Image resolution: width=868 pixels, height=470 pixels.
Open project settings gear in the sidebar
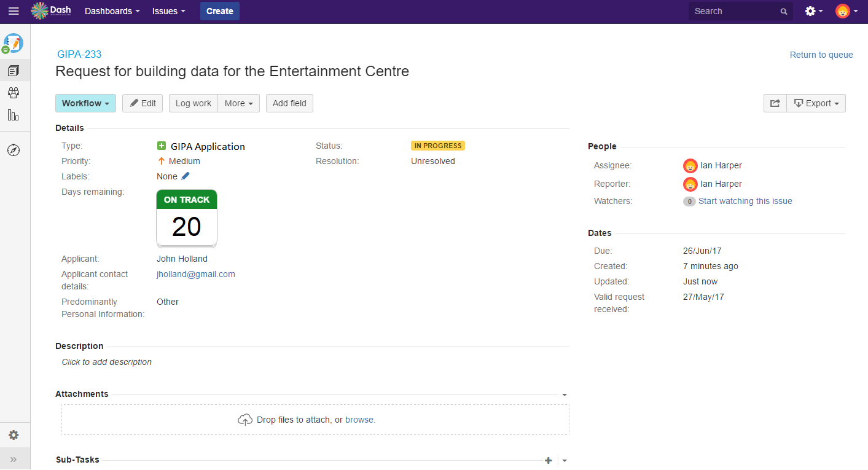click(14, 435)
